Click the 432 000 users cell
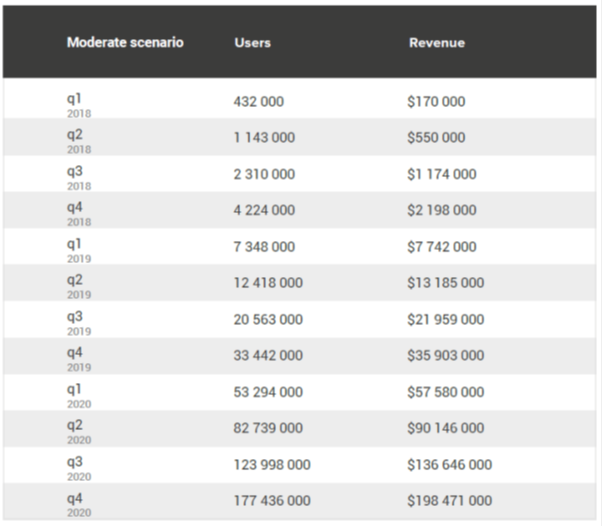 point(260,102)
